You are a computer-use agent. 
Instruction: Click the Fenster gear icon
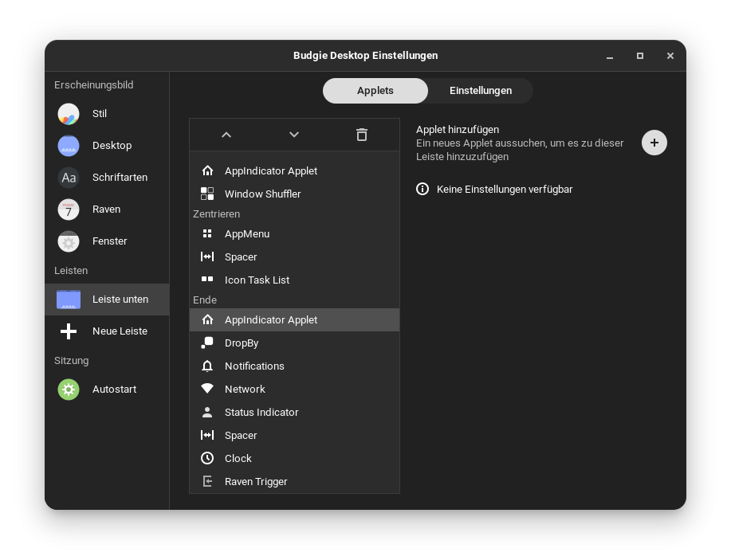point(69,242)
